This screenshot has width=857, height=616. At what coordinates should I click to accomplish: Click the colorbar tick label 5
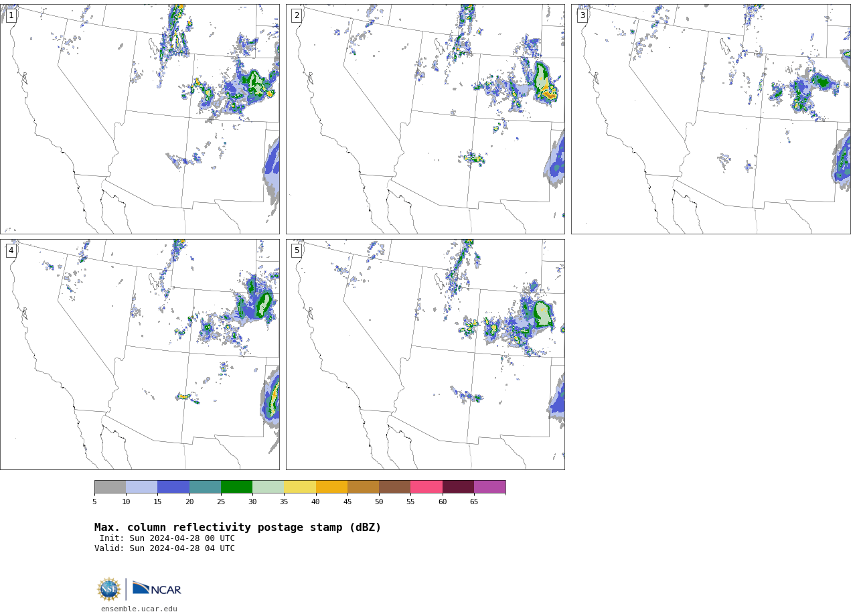click(94, 502)
